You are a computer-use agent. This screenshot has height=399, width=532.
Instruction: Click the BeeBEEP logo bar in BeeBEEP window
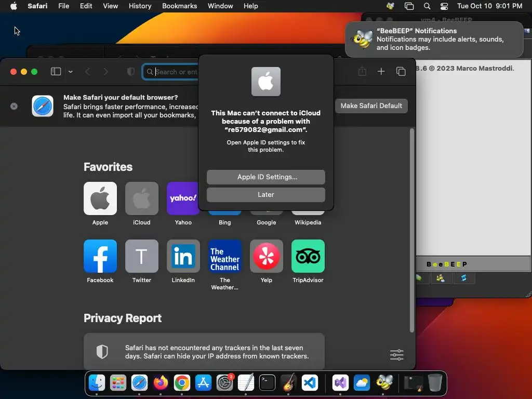pyautogui.click(x=473, y=264)
